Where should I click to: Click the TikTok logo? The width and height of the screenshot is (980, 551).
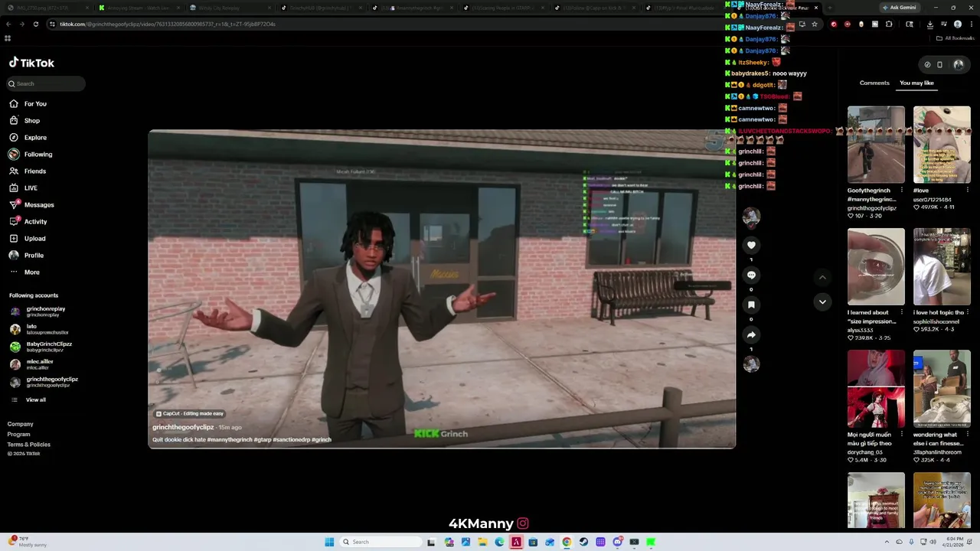coord(31,63)
